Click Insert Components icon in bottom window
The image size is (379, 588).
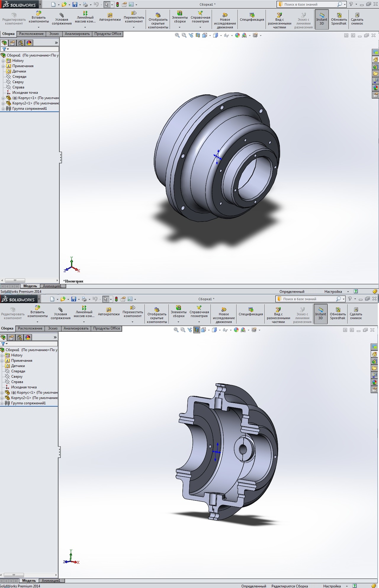38,308
